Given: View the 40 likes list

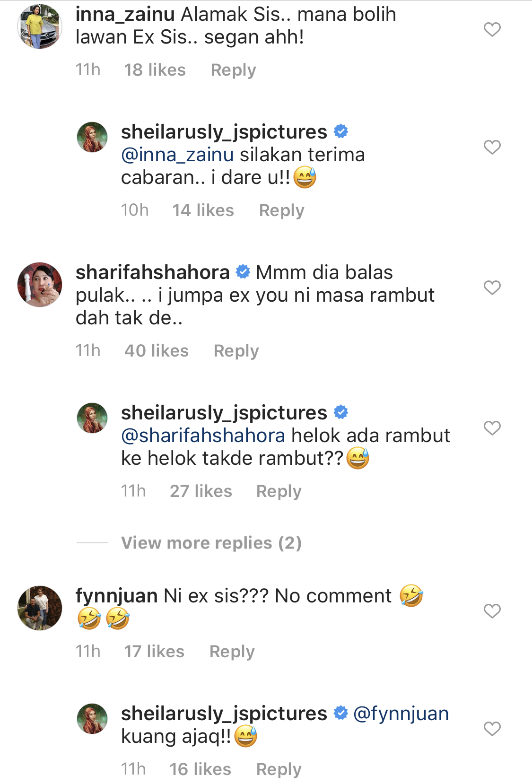Looking at the screenshot, I should click(157, 351).
